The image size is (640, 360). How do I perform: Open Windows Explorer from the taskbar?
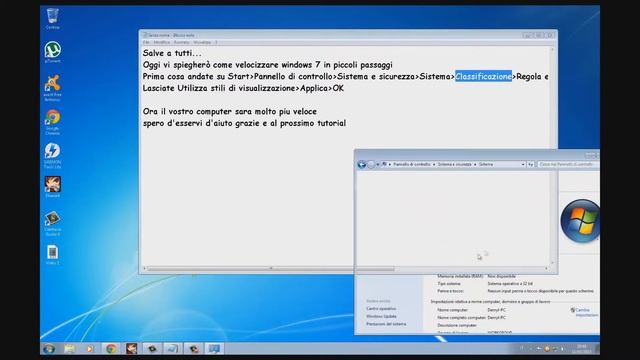pyautogui.click(x=70, y=349)
